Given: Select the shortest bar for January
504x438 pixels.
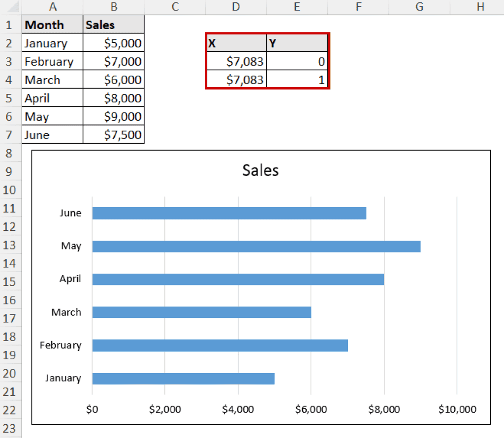Looking at the screenshot, I should pos(182,378).
